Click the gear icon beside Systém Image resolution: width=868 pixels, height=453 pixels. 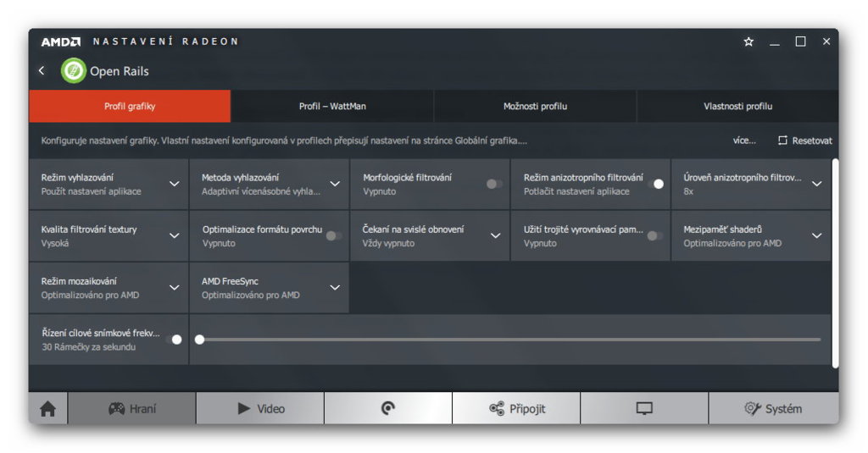tap(753, 409)
